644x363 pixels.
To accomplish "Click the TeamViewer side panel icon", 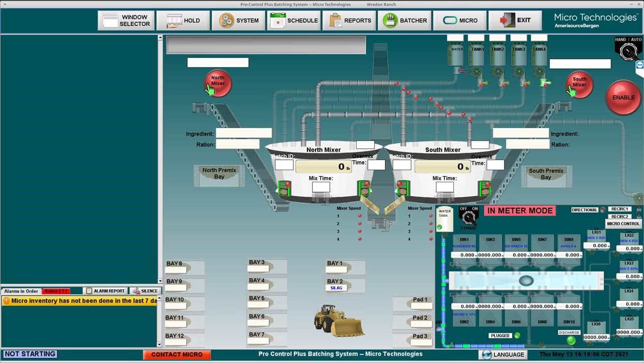I will (x=639, y=65).
